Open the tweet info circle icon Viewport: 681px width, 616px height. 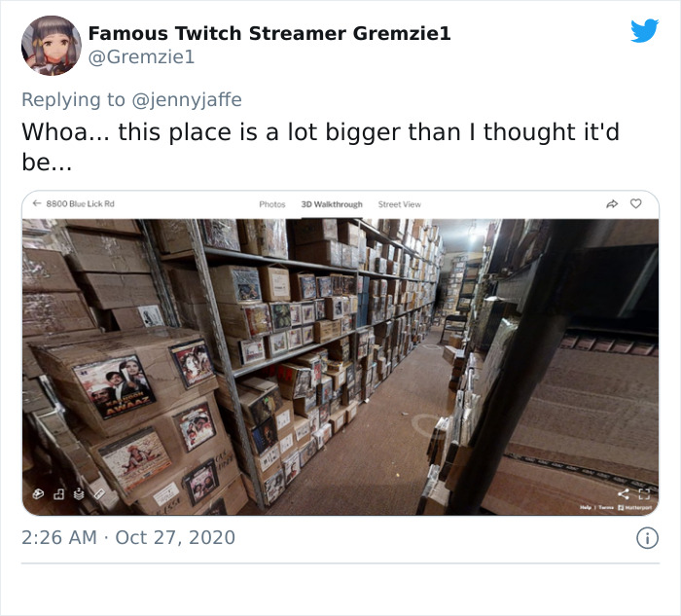click(647, 538)
